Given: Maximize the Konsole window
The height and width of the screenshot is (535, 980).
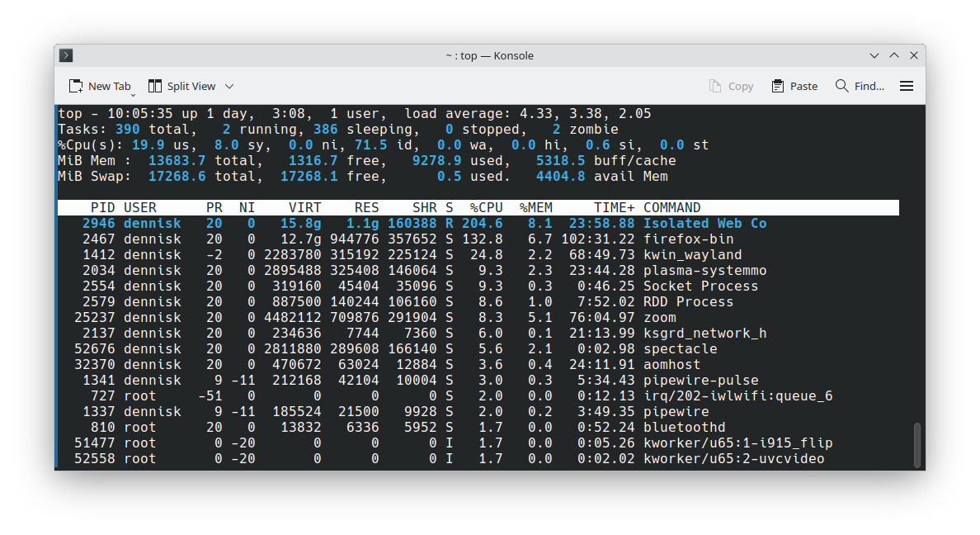Looking at the screenshot, I should (x=894, y=55).
